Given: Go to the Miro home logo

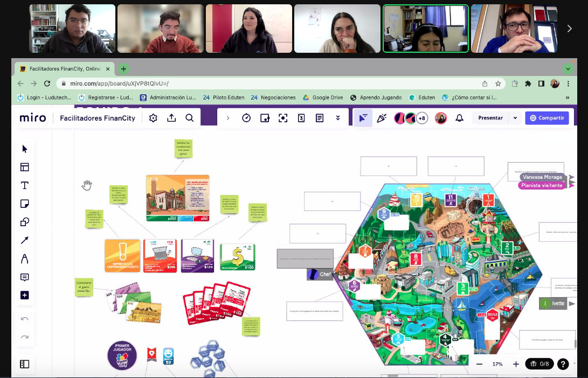Looking at the screenshot, I should pos(33,118).
